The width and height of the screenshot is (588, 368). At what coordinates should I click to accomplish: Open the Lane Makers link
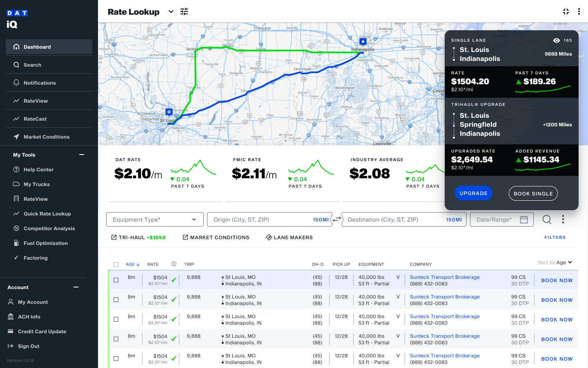(x=289, y=238)
